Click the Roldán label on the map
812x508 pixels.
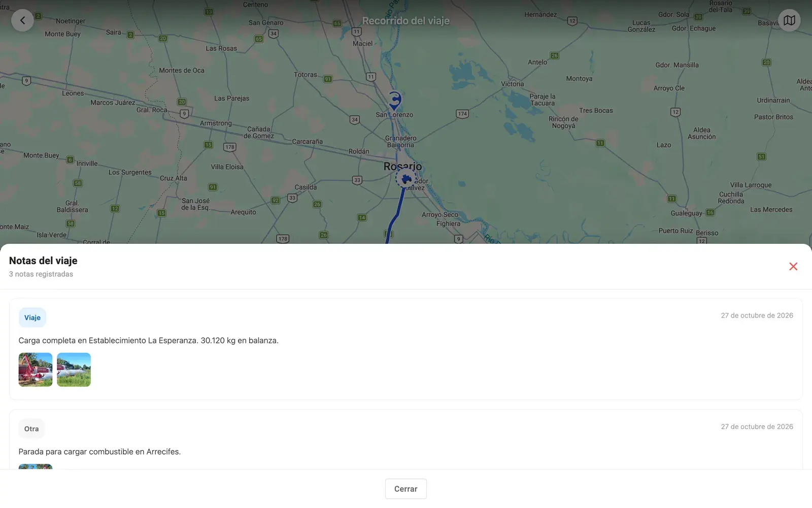tap(359, 151)
